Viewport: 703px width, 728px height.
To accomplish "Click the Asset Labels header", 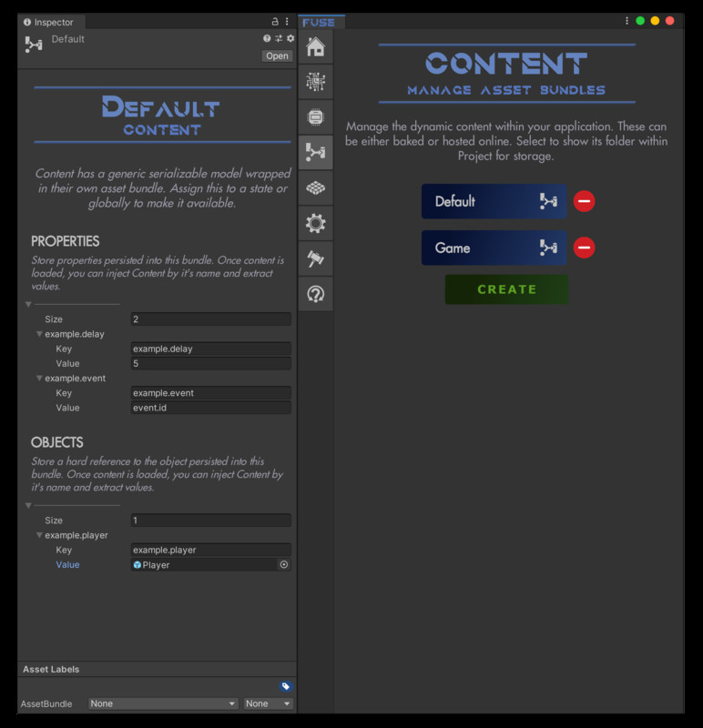I will (51, 669).
